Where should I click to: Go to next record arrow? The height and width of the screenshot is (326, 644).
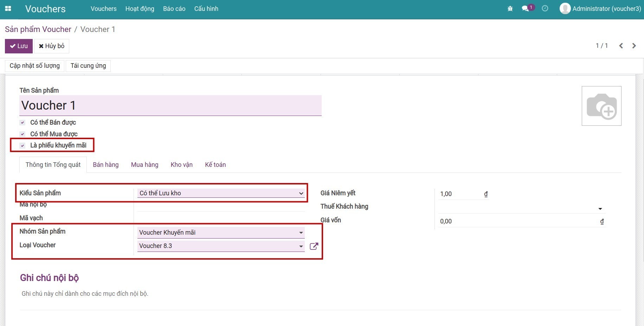coord(634,46)
